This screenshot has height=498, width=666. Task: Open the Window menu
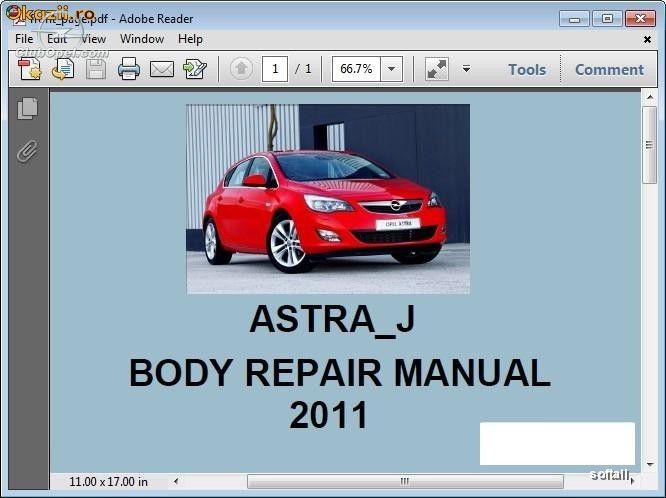[142, 39]
